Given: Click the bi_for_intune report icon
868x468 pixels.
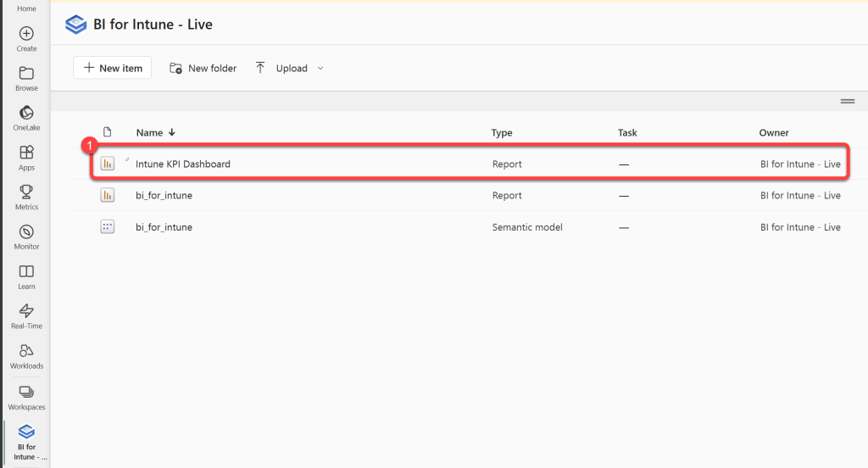Looking at the screenshot, I should [x=107, y=195].
